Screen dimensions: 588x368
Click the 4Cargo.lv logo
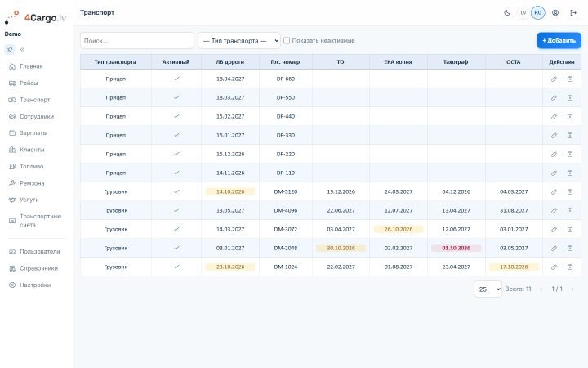click(36, 17)
